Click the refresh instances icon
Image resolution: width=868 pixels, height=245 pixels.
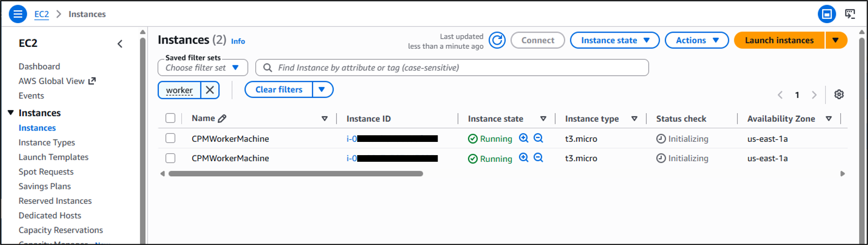click(497, 41)
